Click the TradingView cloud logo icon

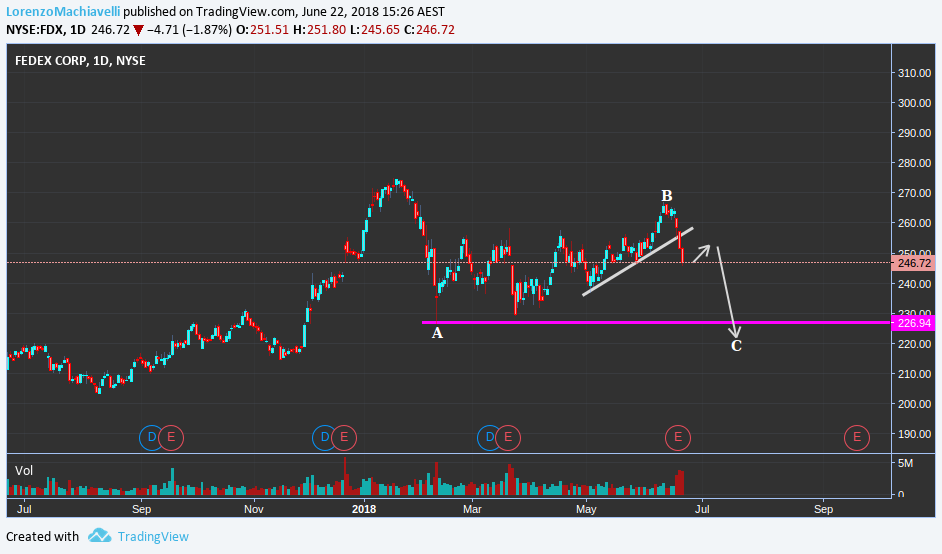(99, 535)
